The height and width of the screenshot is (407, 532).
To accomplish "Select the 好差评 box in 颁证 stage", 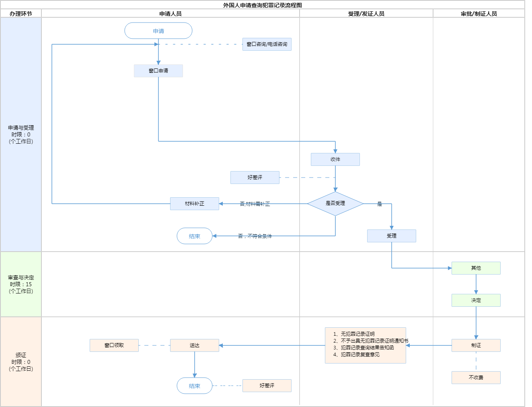I will [x=267, y=386].
